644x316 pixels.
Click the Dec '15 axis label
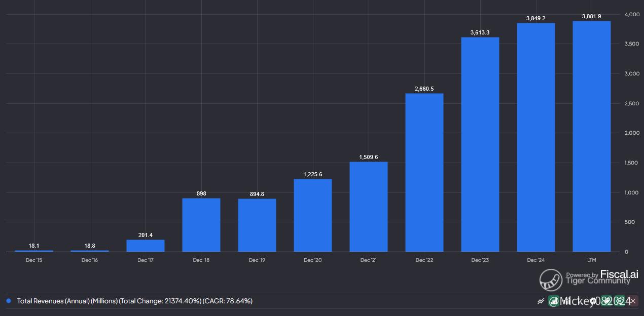tap(34, 260)
